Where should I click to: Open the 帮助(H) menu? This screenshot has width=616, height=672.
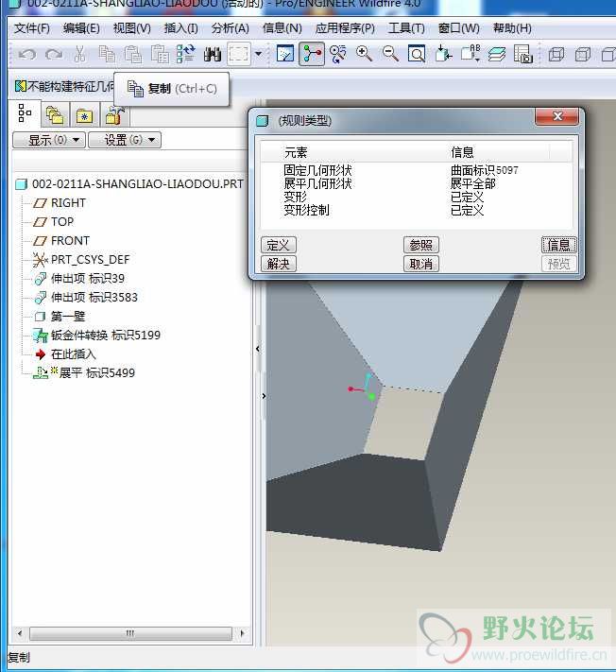click(512, 28)
